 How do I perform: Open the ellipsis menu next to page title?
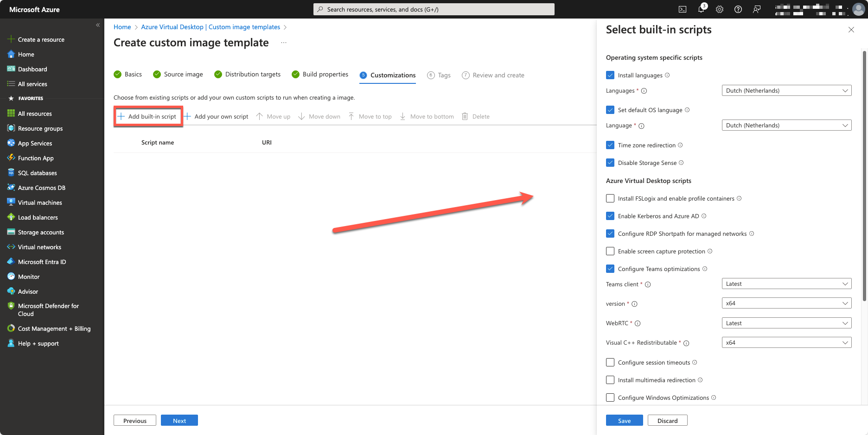point(284,43)
